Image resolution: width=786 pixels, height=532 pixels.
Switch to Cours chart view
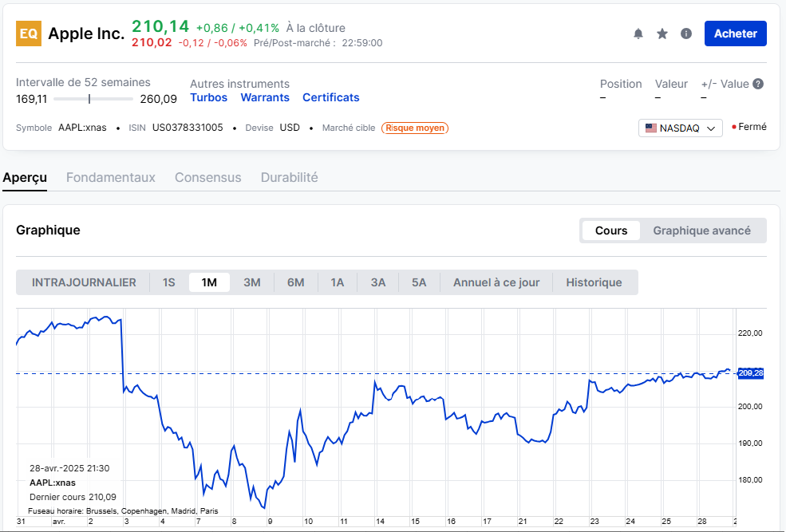[611, 231]
